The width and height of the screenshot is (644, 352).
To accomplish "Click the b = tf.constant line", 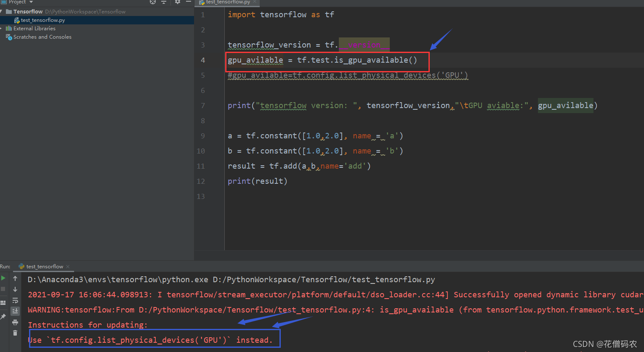I will click(x=316, y=151).
